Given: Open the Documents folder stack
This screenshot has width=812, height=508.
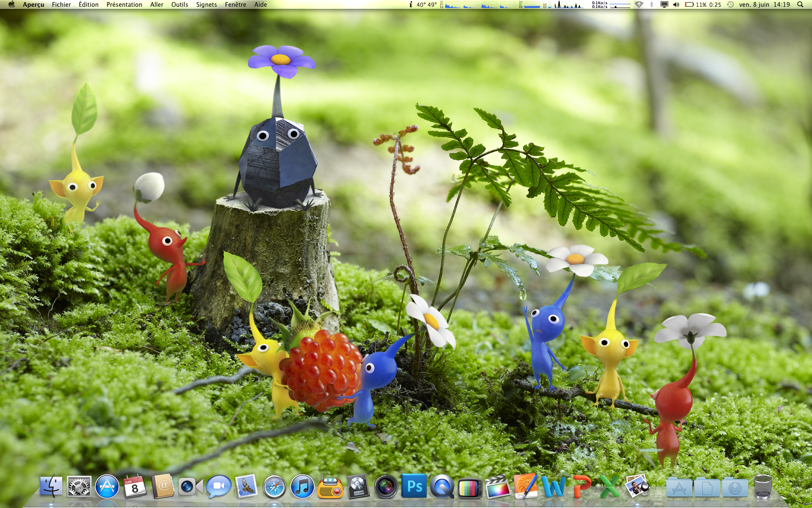Looking at the screenshot, I should point(707,487).
